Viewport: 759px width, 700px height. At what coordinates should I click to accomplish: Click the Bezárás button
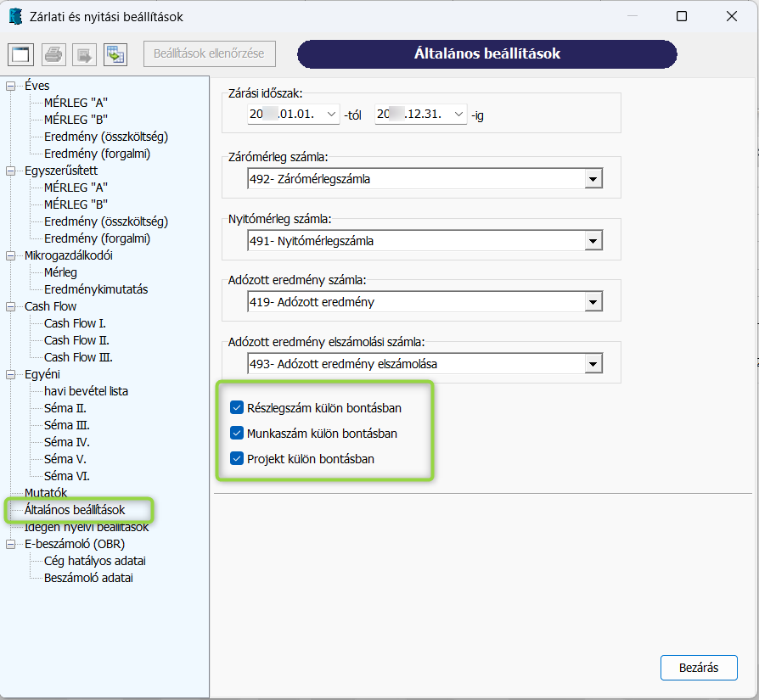[699, 668]
